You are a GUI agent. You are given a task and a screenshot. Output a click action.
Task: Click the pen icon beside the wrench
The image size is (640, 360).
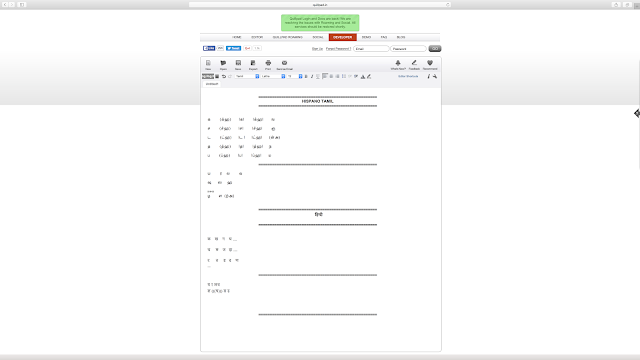click(429, 76)
